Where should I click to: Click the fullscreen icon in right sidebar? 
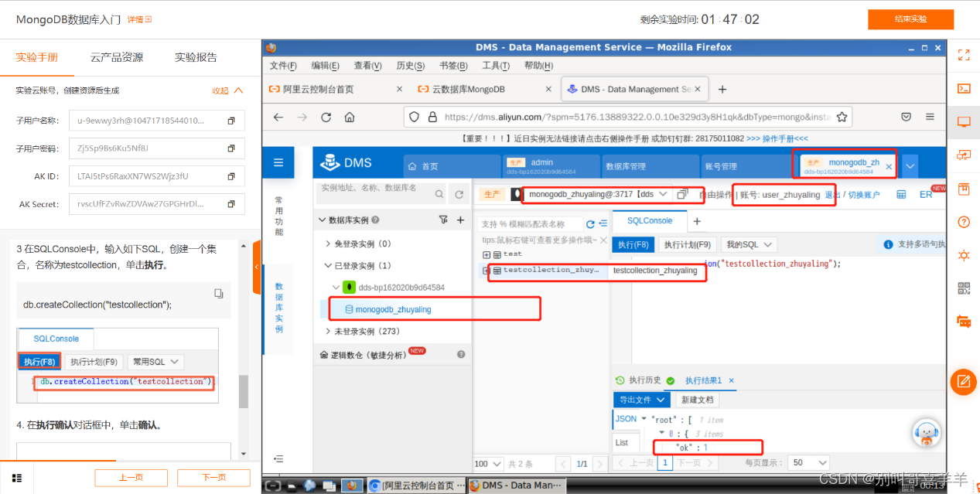click(964, 55)
